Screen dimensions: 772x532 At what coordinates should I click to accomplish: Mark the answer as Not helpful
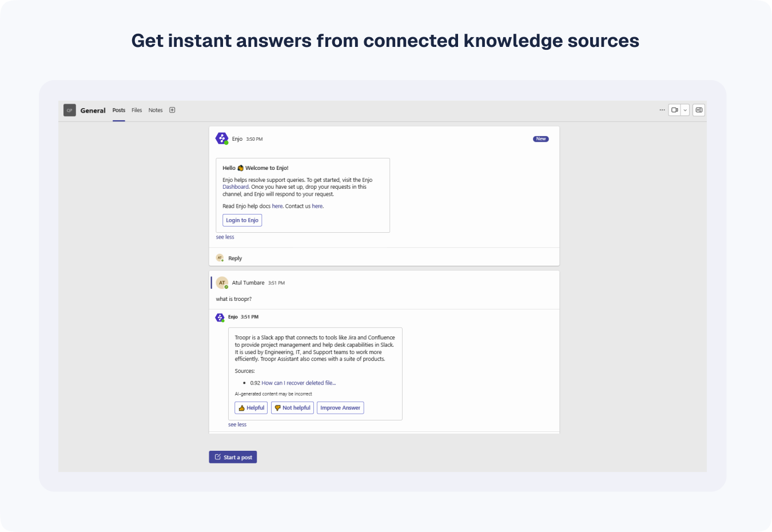pos(292,408)
